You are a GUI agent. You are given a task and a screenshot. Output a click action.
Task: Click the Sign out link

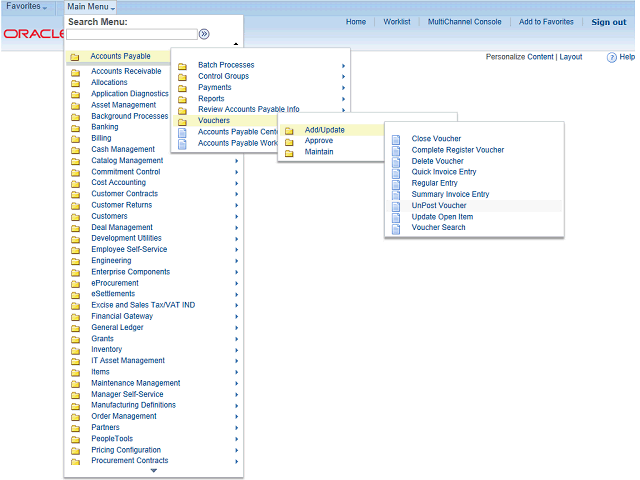(x=608, y=22)
